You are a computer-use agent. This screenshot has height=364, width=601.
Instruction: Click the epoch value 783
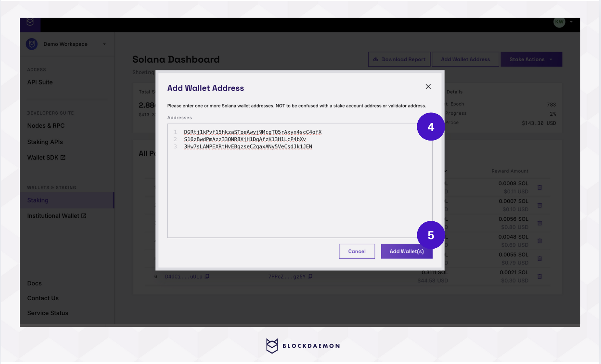pyautogui.click(x=551, y=105)
